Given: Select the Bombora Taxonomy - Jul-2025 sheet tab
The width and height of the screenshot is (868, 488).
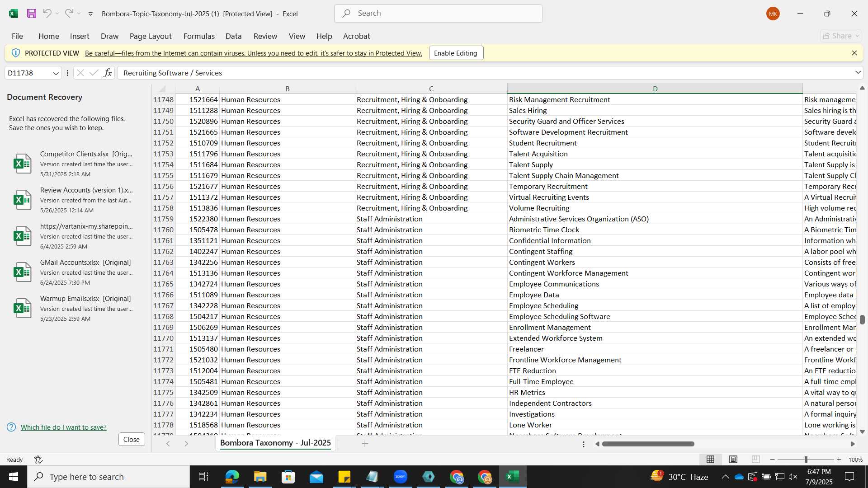Looking at the screenshot, I should tap(275, 443).
